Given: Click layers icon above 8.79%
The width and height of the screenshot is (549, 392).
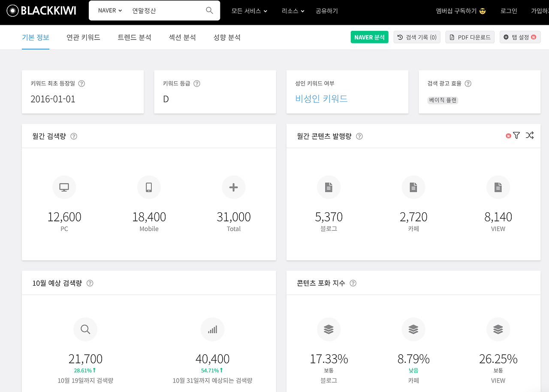Looking at the screenshot, I should click(x=413, y=329).
